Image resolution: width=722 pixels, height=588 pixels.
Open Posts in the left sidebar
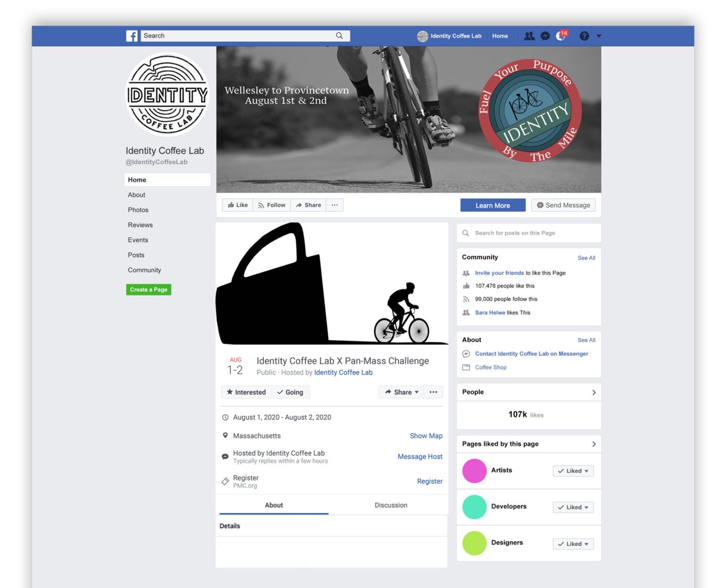(136, 255)
